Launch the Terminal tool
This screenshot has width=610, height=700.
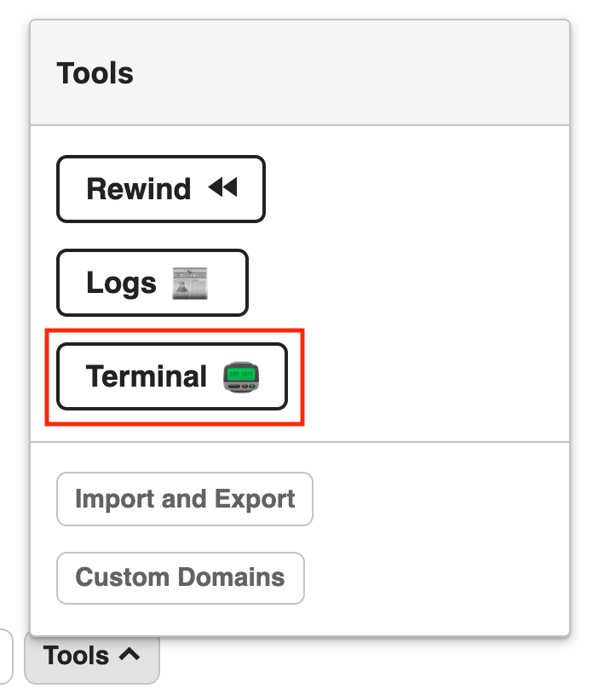171,376
